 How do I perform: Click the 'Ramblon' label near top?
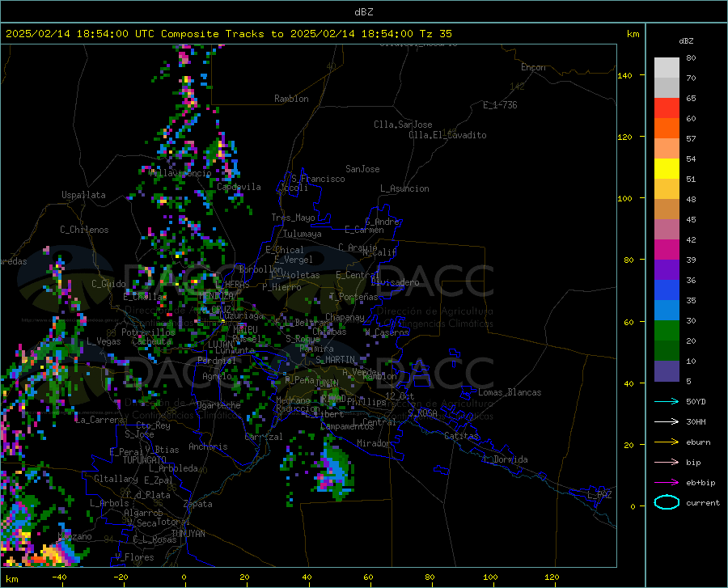click(x=291, y=99)
